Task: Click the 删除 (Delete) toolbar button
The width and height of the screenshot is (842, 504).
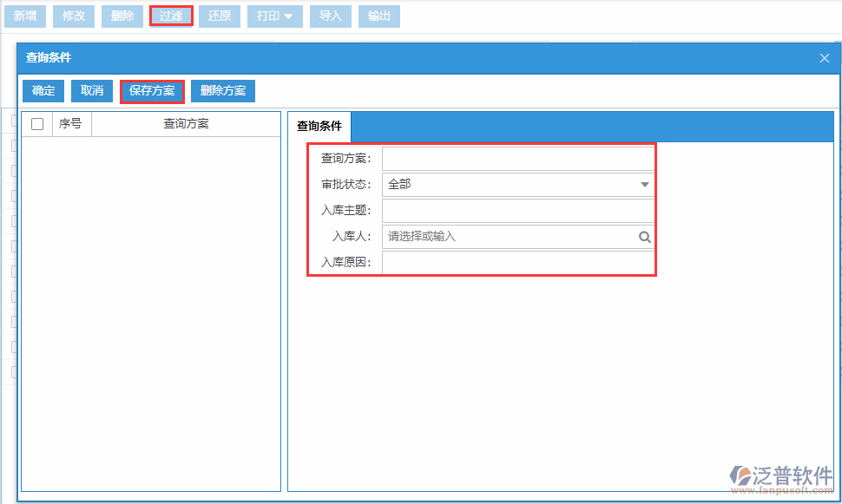Action: click(x=122, y=16)
